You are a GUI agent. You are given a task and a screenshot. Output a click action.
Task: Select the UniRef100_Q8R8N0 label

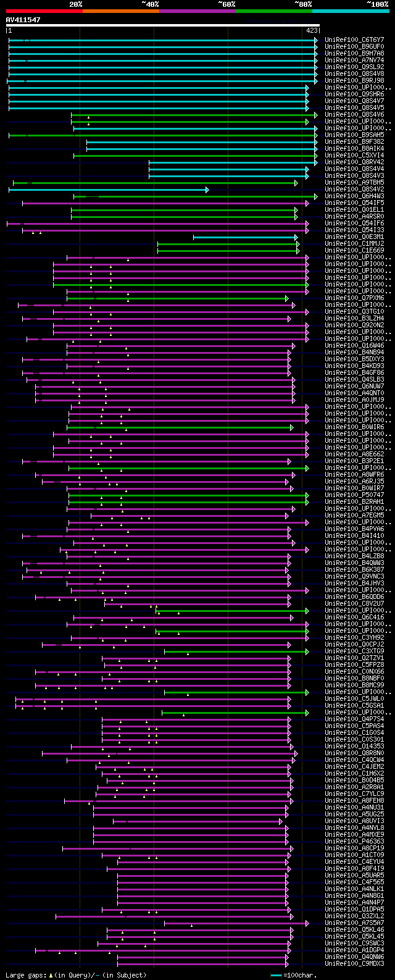(354, 753)
